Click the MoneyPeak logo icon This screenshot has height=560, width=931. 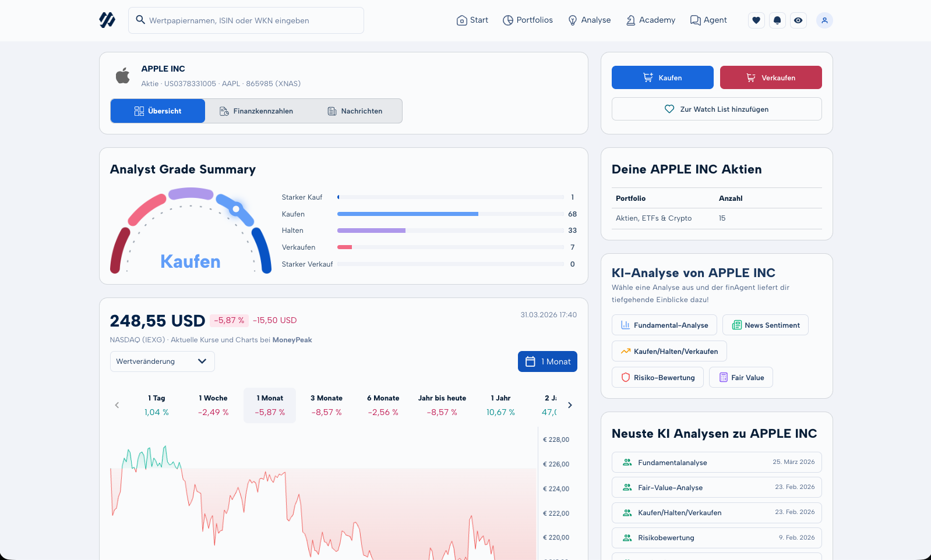tap(107, 20)
